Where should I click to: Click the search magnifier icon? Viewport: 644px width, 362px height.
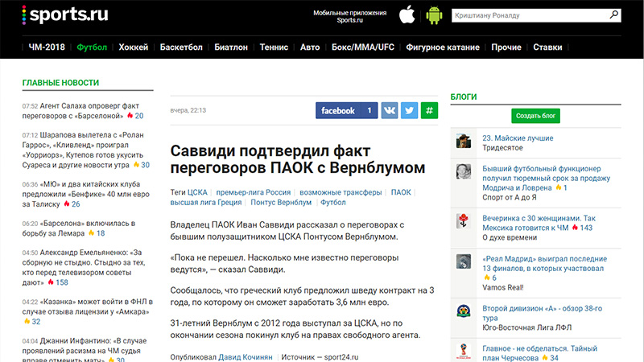coord(613,15)
